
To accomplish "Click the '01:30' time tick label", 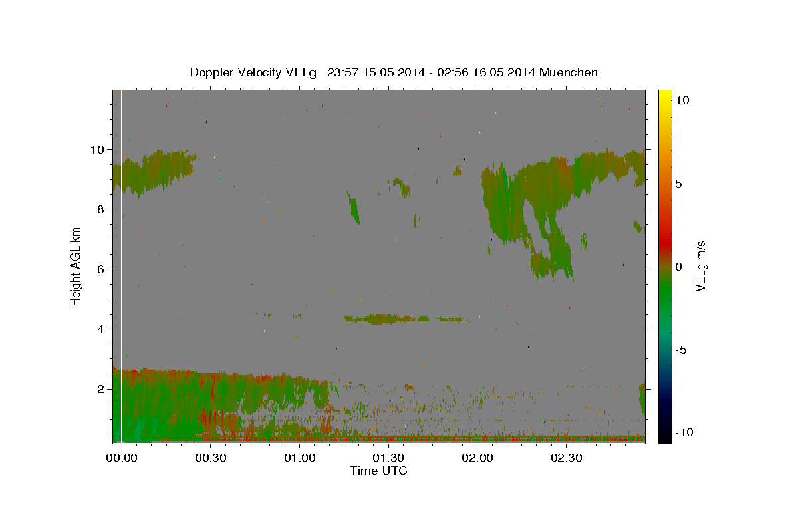I will click(x=388, y=458).
